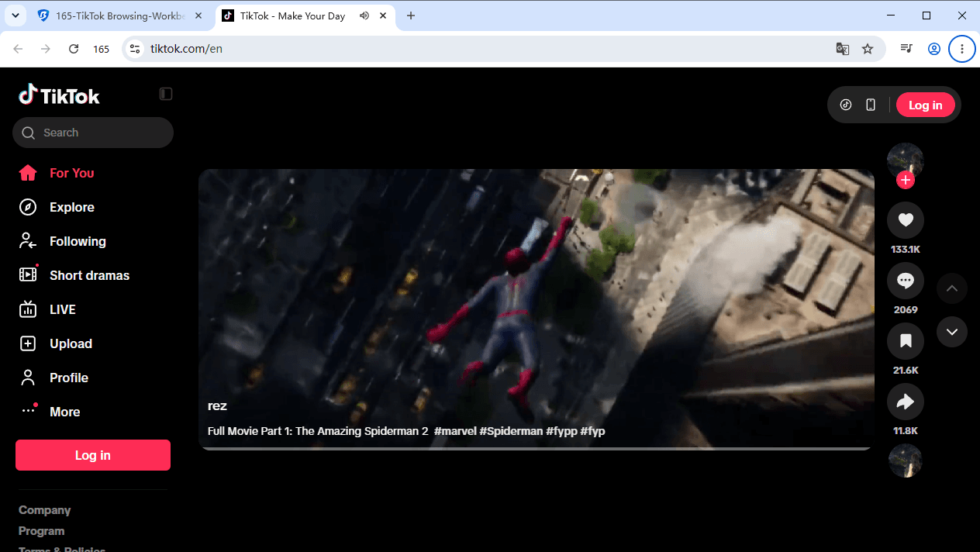This screenshot has width=980, height=552.
Task: Go to previous video with up chevron
Action: click(x=952, y=288)
